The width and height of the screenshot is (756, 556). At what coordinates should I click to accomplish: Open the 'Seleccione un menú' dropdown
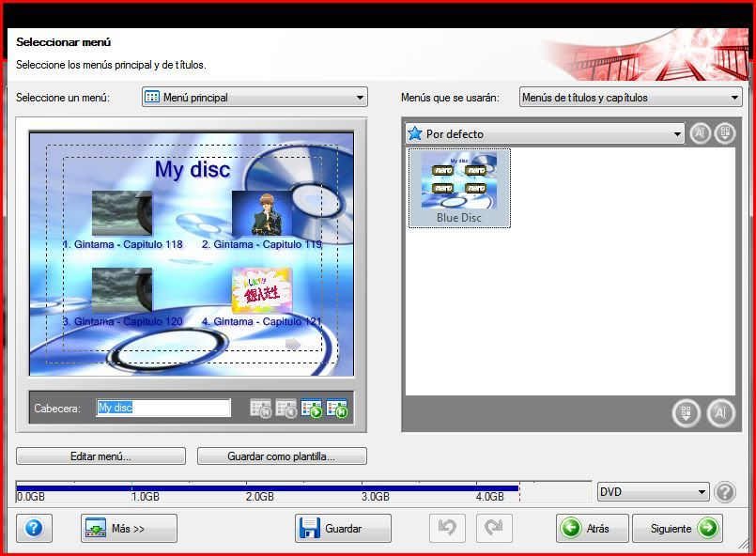click(255, 97)
